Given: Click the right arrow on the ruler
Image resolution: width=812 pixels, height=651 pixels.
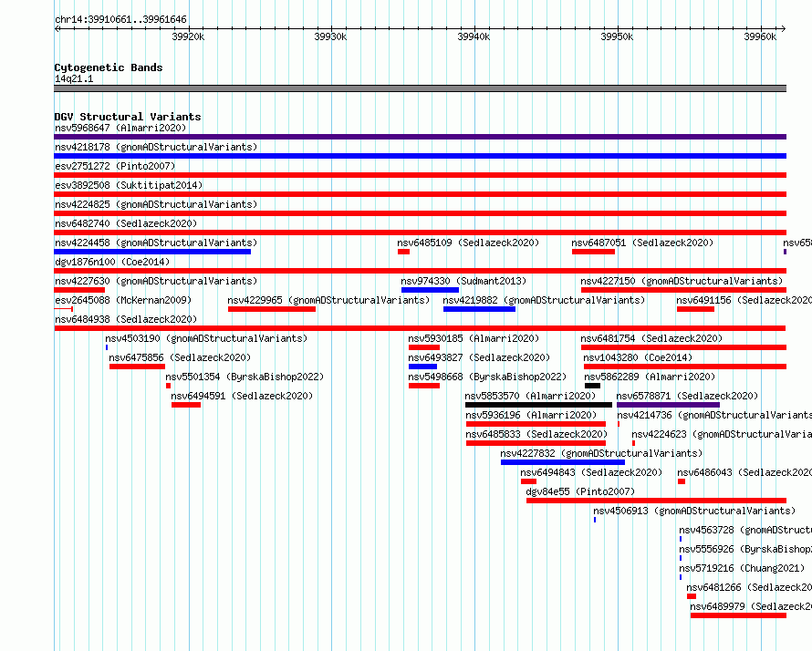Looking at the screenshot, I should (784, 28).
